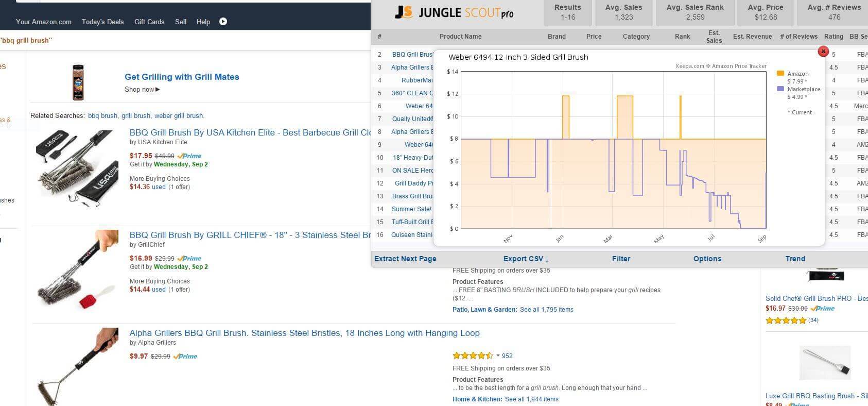This screenshot has width=868, height=406.
Task: Open row 14 Summer Sale! product link
Action: point(411,209)
